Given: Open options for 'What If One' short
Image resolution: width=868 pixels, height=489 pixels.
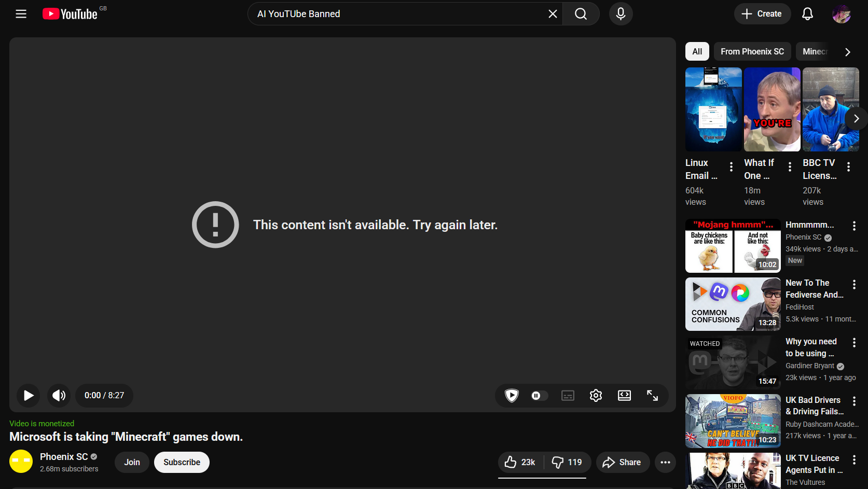Looking at the screenshot, I should click(790, 166).
